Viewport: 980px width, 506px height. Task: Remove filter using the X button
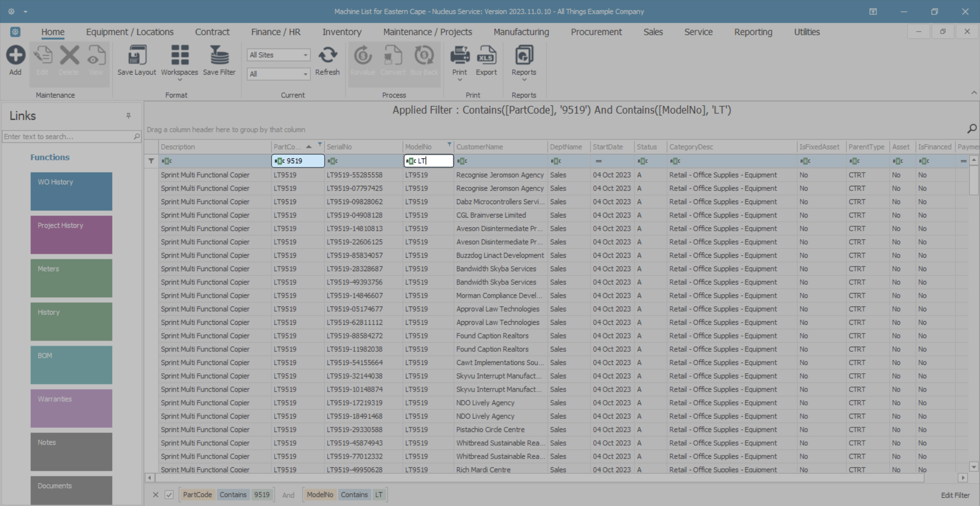pyautogui.click(x=156, y=495)
